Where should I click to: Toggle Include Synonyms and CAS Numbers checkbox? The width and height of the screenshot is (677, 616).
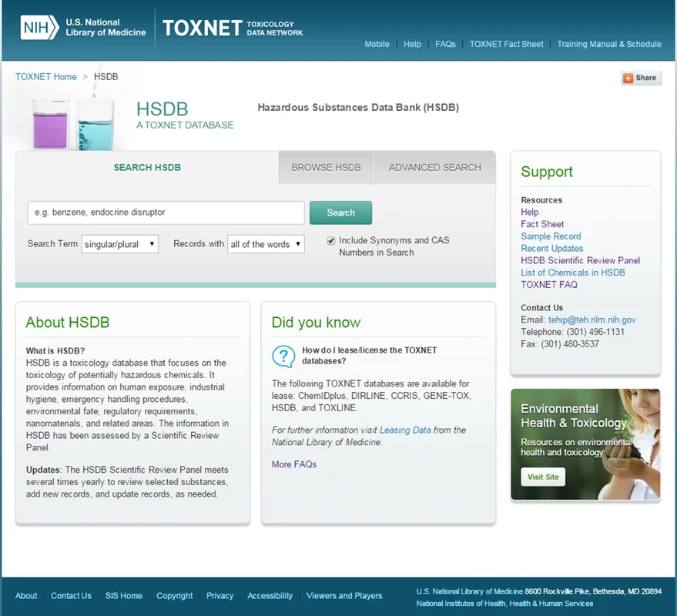(x=330, y=240)
